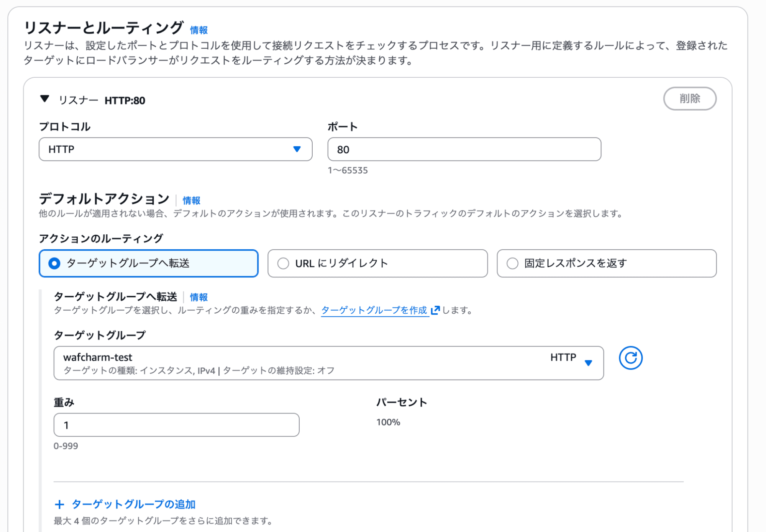Viewport: 766px width, 532px height.
Task: Click the refresh target groups icon
Action: click(630, 358)
